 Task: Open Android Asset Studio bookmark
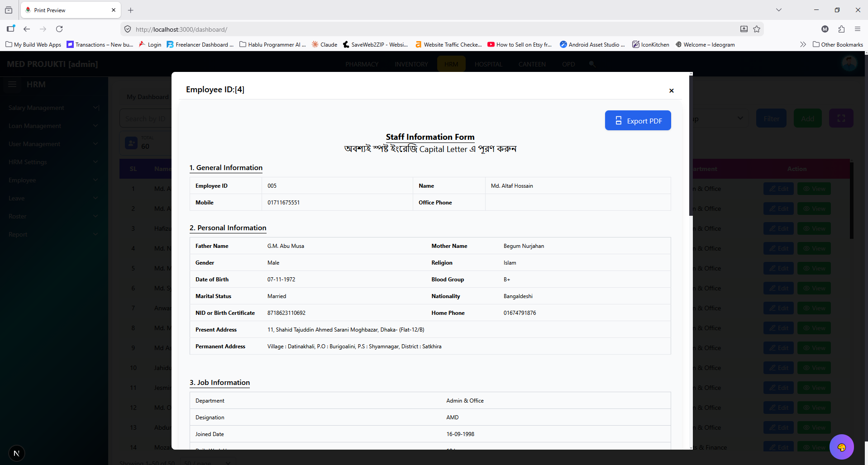[x=592, y=44]
